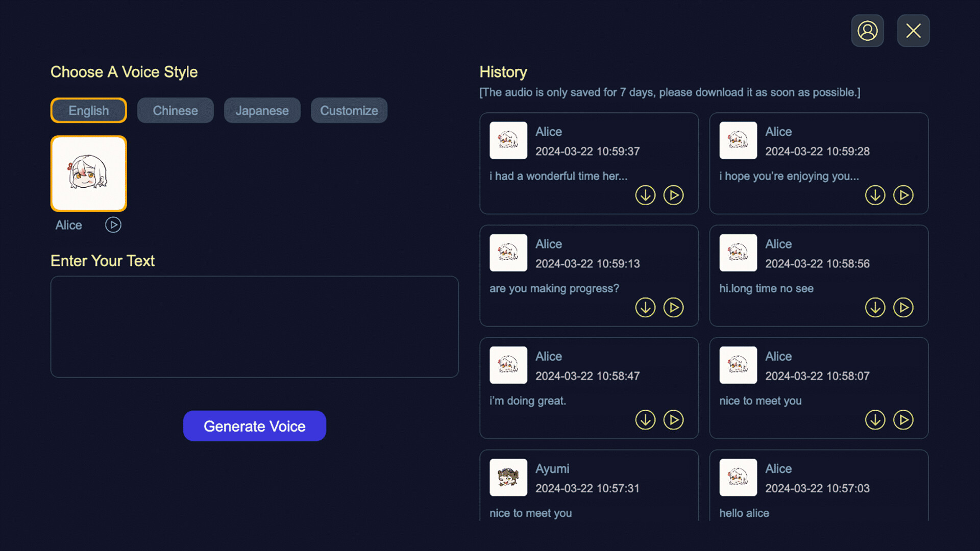The height and width of the screenshot is (551, 980).
Task: Select the English voice style option
Action: 88,110
